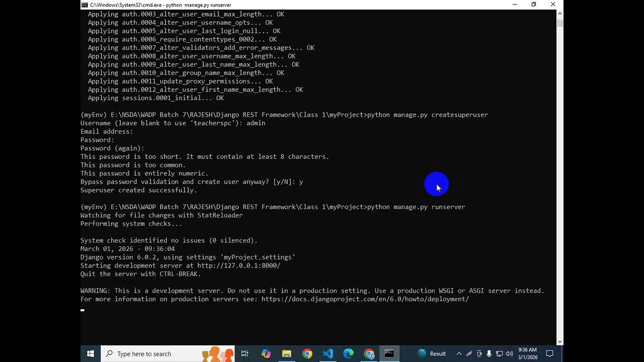Screen dimensions: 644x362
Task: Open the clock showing 9:36 AM
Action: click(527, 353)
